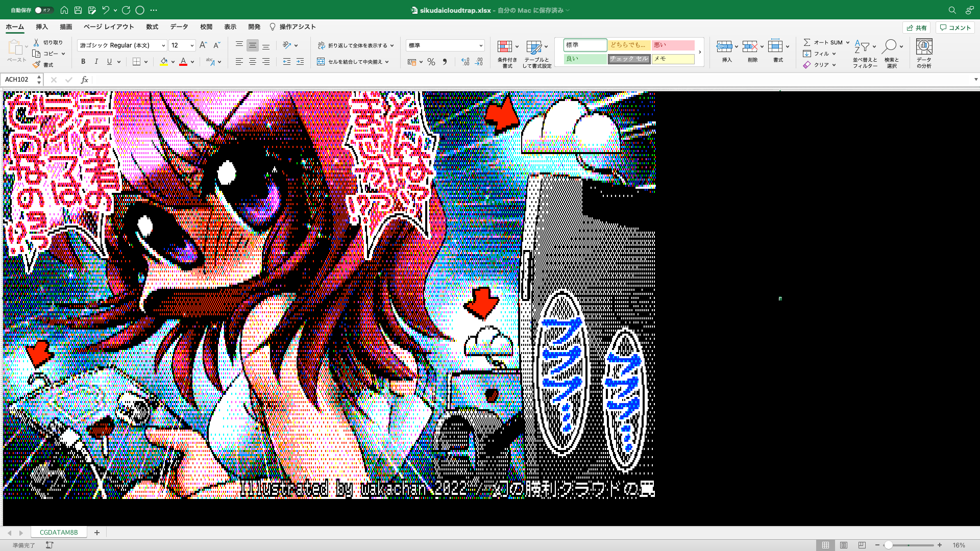Open the 描画 ribbon tab
The width and height of the screenshot is (980, 551).
pyautogui.click(x=66, y=27)
